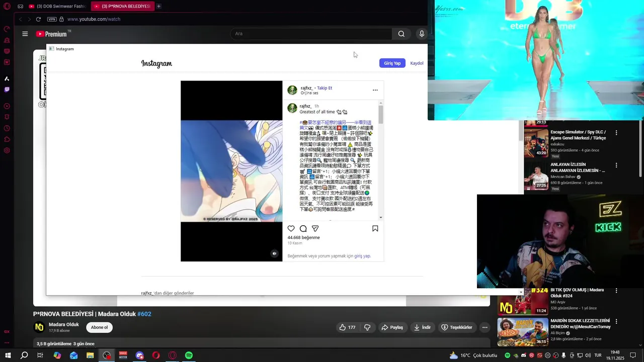Screen dimensions: 644x362
Task: Open Opera main menu logo button
Action: [7, 6]
